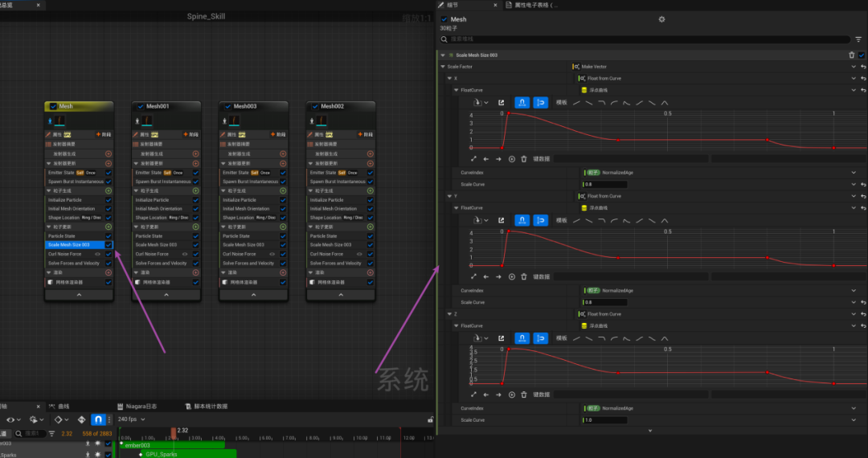Click the X Scale Curve value field 0.8

(604, 185)
